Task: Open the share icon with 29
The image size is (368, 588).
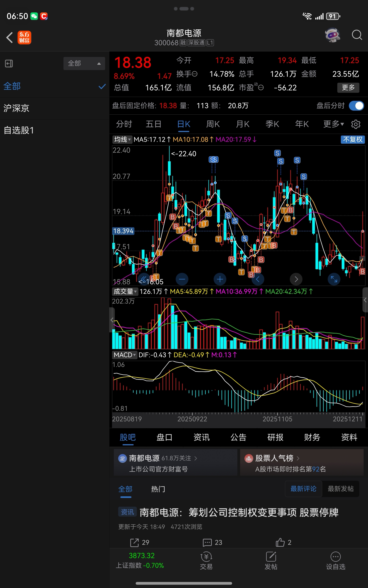Action: click(x=134, y=542)
